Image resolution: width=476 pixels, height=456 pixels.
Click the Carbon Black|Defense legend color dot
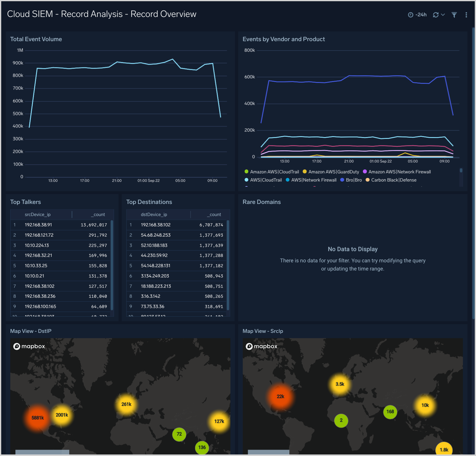pos(367,180)
